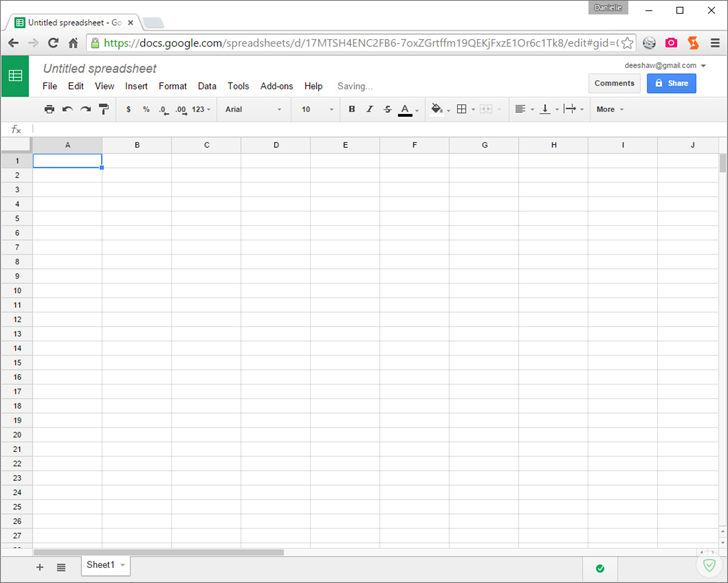Click the select-all corner box
Viewport: 728px width, 583px height.
pos(16,145)
